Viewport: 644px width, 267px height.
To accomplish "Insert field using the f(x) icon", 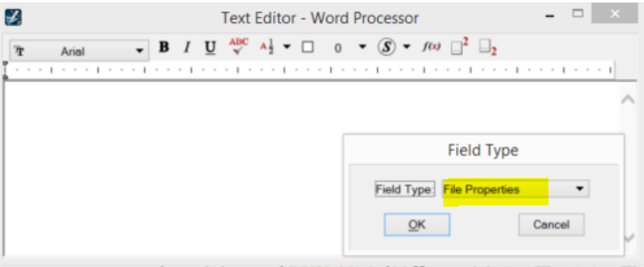I will 431,47.
